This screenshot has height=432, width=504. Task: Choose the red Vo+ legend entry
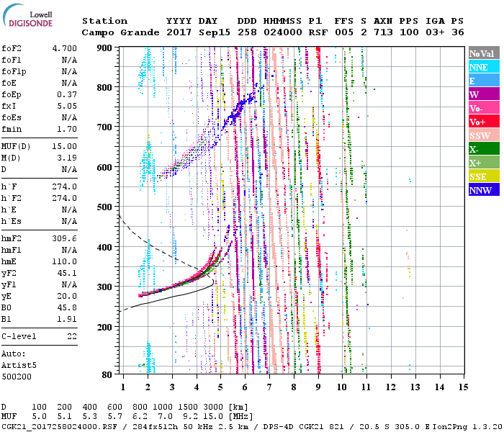pyautogui.click(x=483, y=122)
